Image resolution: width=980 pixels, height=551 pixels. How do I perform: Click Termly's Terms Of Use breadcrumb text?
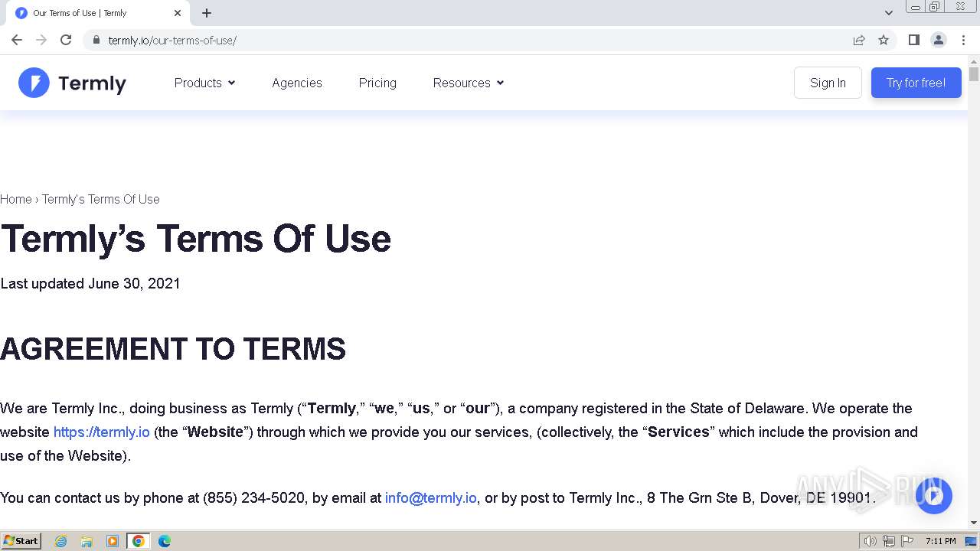click(101, 199)
